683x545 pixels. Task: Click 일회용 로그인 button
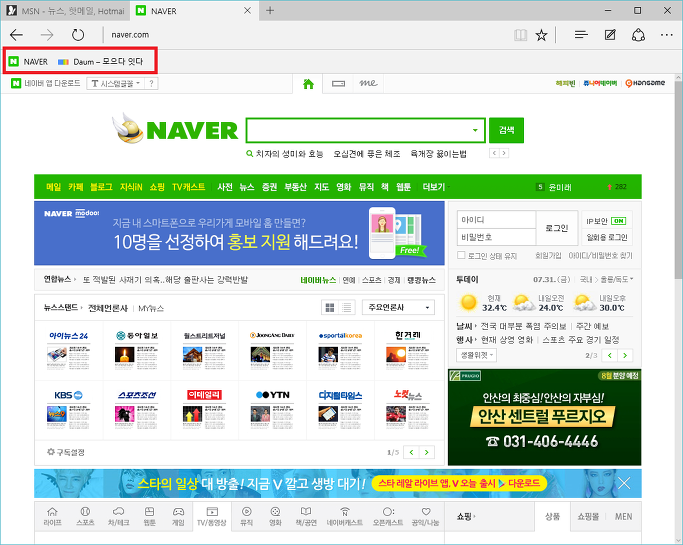pos(607,237)
